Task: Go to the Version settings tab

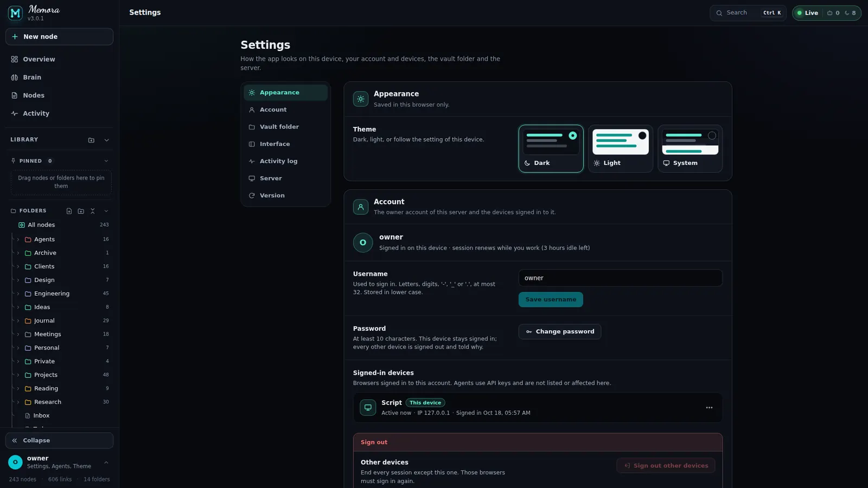Action: [285, 196]
